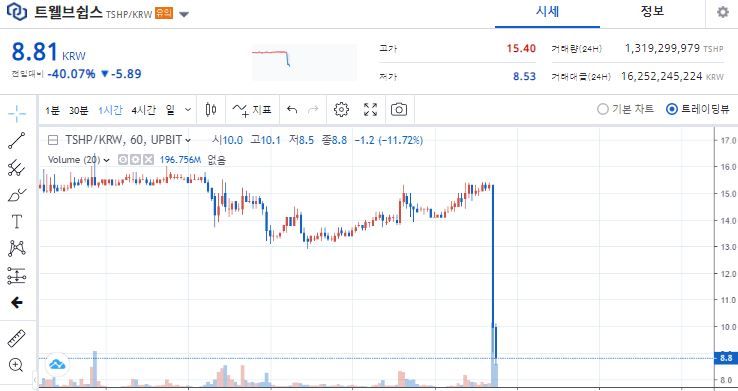Open the 지표 indicators button
738x391 pixels.
click(x=252, y=110)
